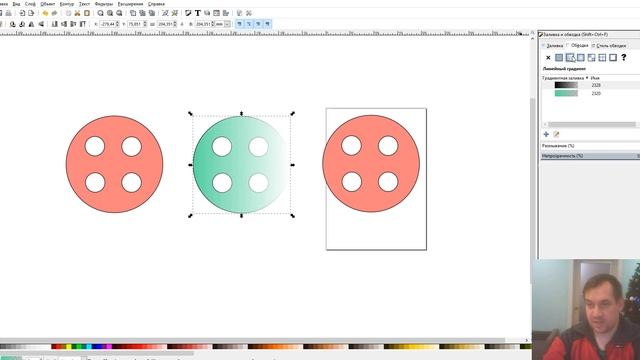Toggle moving patterns with objects
This screenshot has height=360, width=640.
click(267, 24)
